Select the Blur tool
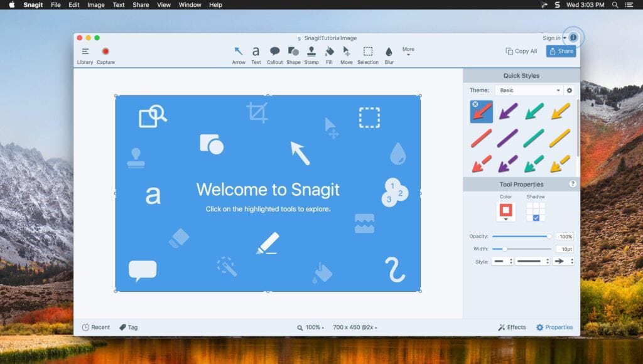 (389, 55)
